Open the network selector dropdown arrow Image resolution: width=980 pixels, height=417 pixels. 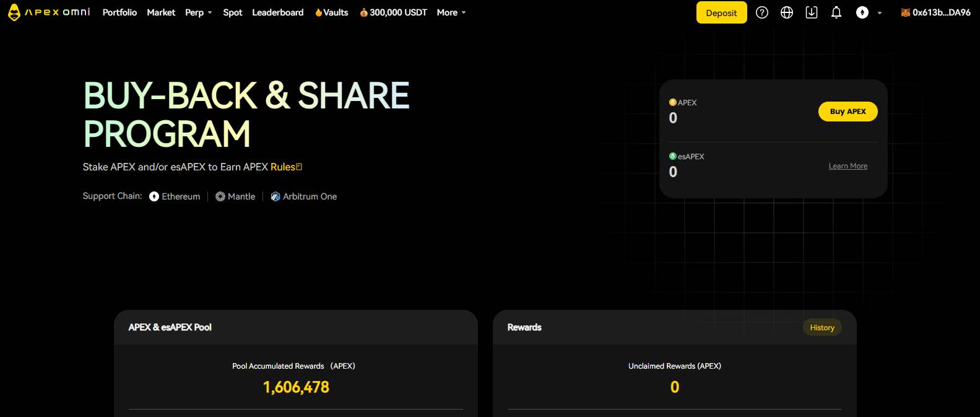(880, 13)
